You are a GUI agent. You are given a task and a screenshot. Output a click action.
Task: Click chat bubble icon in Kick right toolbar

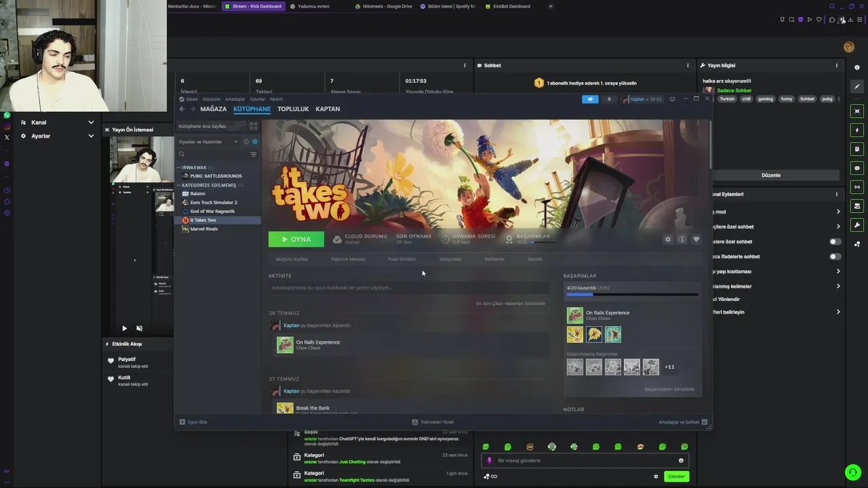pos(857,168)
